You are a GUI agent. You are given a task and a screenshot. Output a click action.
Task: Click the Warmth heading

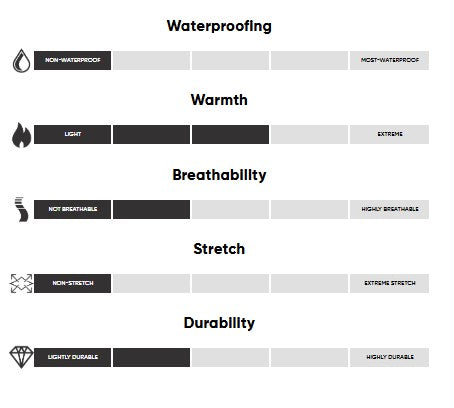click(219, 100)
